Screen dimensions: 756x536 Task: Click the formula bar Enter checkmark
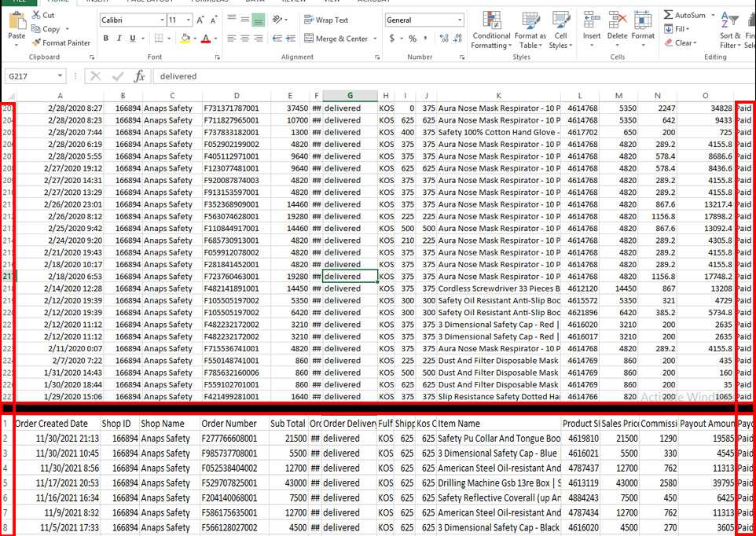(118, 76)
